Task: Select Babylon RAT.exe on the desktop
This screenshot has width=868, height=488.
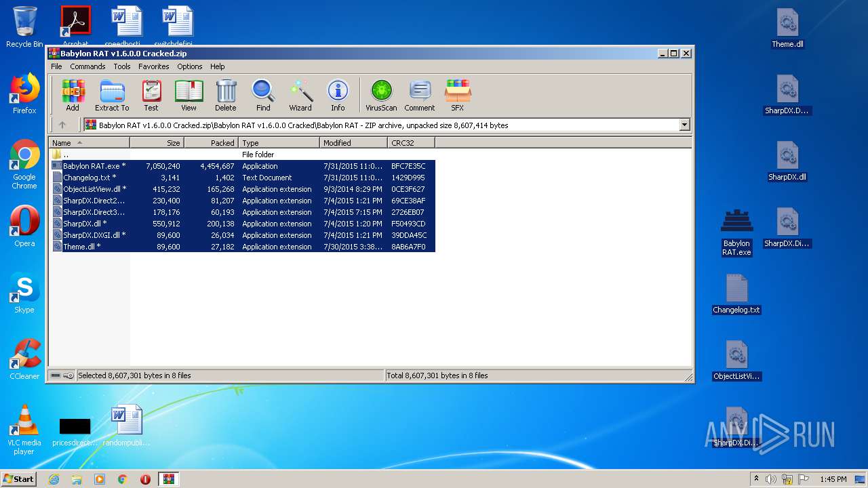Action: [x=736, y=232]
